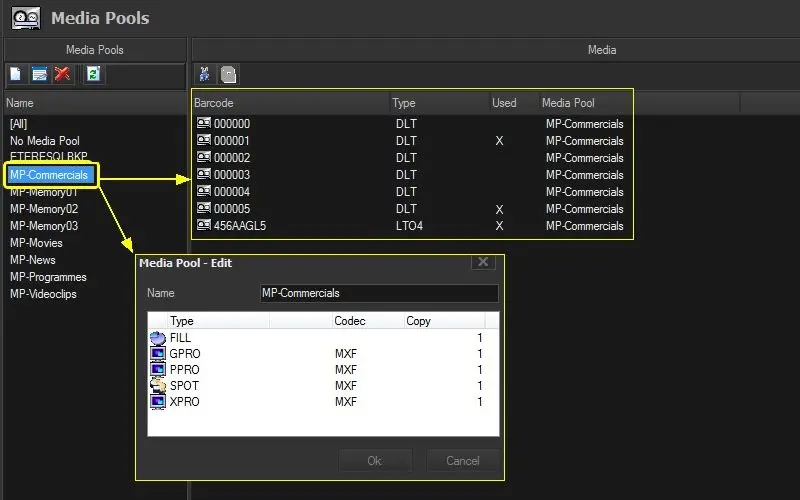Click the new media pool icon
This screenshot has height=500, width=800.
(16, 74)
